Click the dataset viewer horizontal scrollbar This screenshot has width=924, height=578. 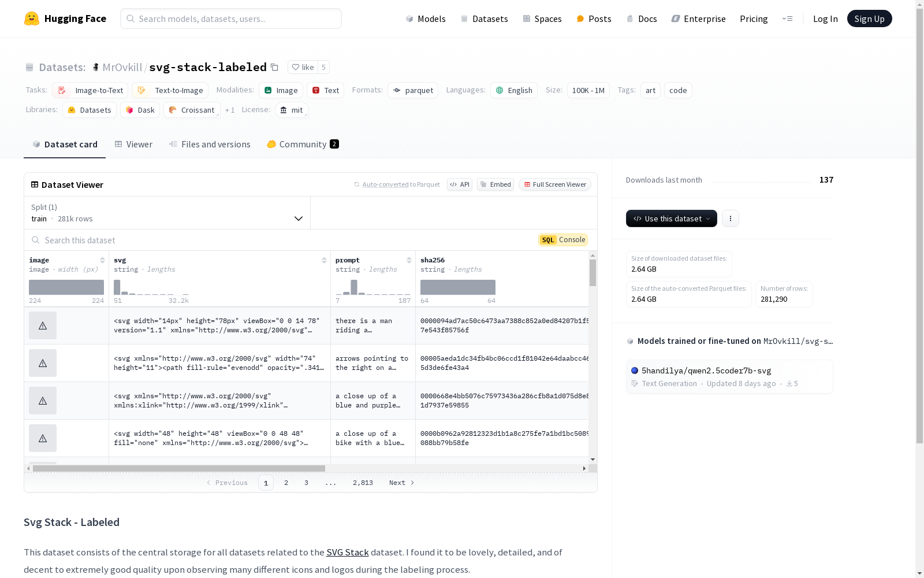coord(179,468)
